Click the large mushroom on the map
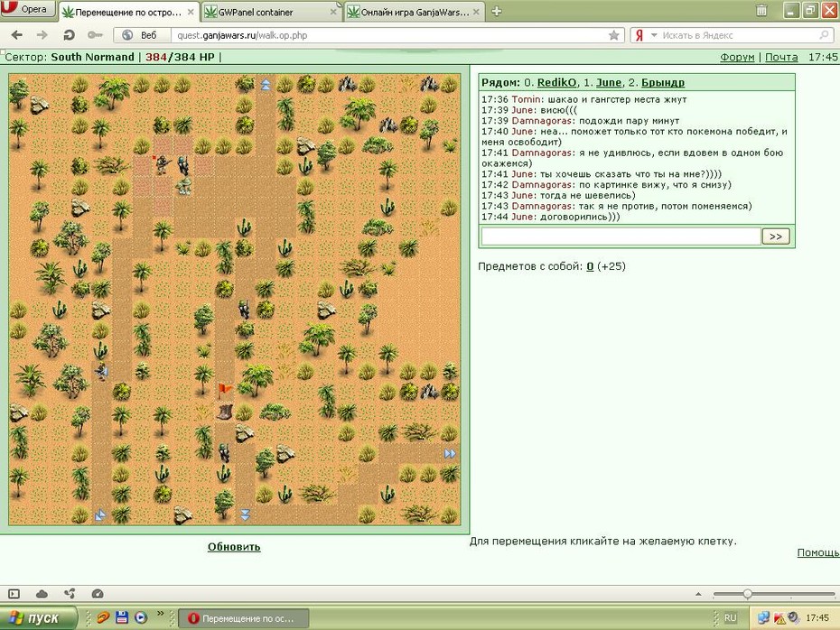 click(x=183, y=186)
